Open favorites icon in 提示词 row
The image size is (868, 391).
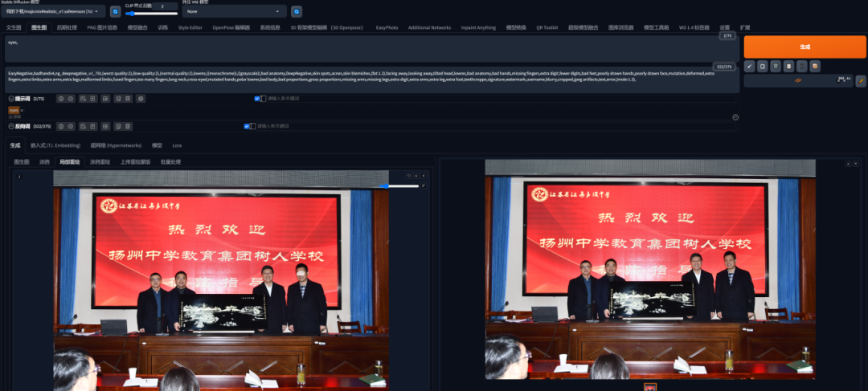pos(93,99)
